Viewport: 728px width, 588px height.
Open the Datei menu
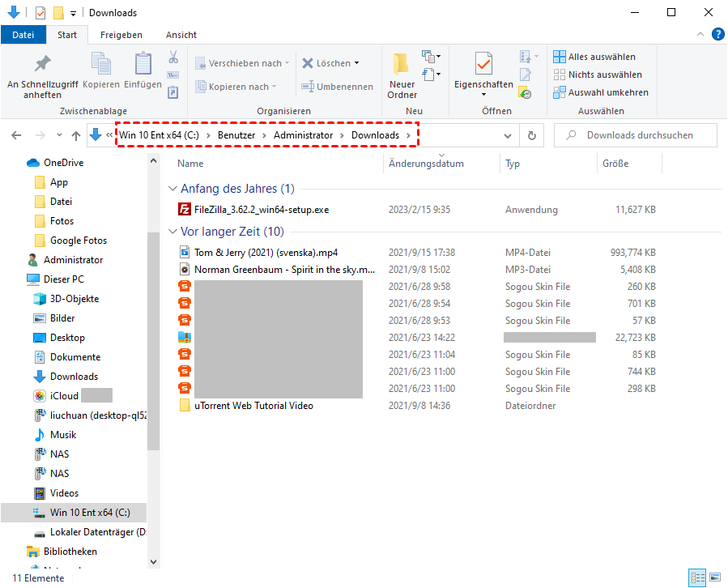pos(23,35)
